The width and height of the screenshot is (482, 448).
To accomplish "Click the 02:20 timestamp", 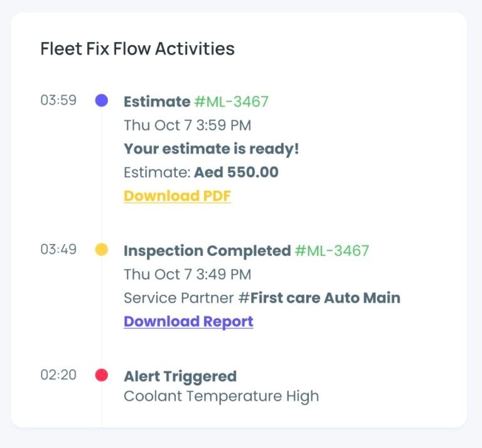I will 58,375.
